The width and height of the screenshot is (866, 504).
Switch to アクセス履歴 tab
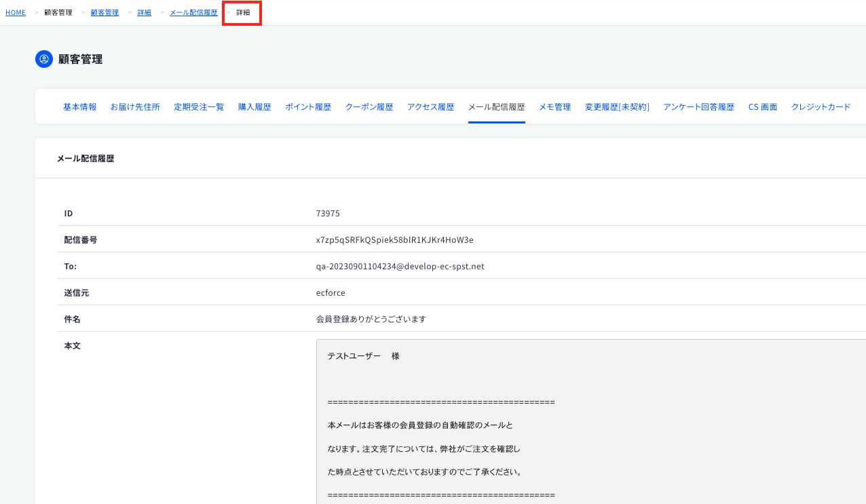pos(431,107)
